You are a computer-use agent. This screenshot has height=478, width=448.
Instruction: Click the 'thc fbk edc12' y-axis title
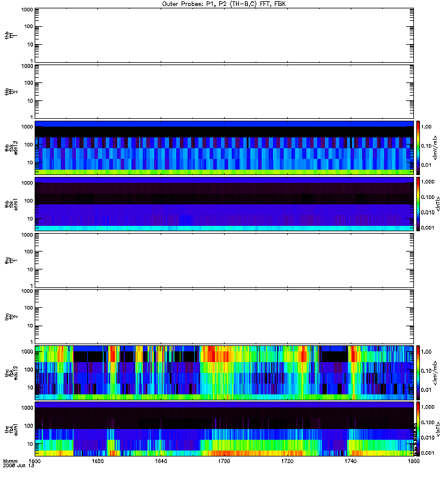click(11, 373)
